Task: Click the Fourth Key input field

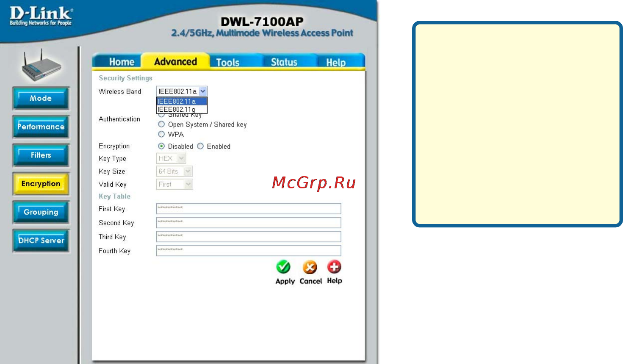Action: coord(249,251)
